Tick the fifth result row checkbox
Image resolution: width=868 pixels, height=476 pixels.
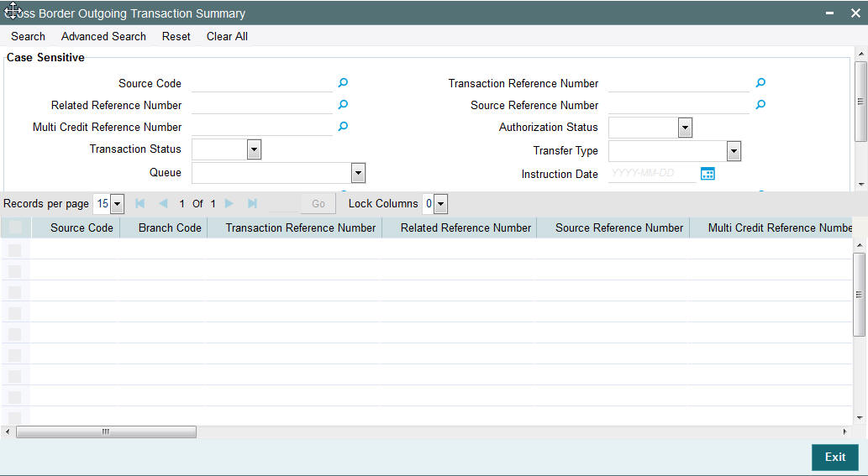[x=15, y=334]
